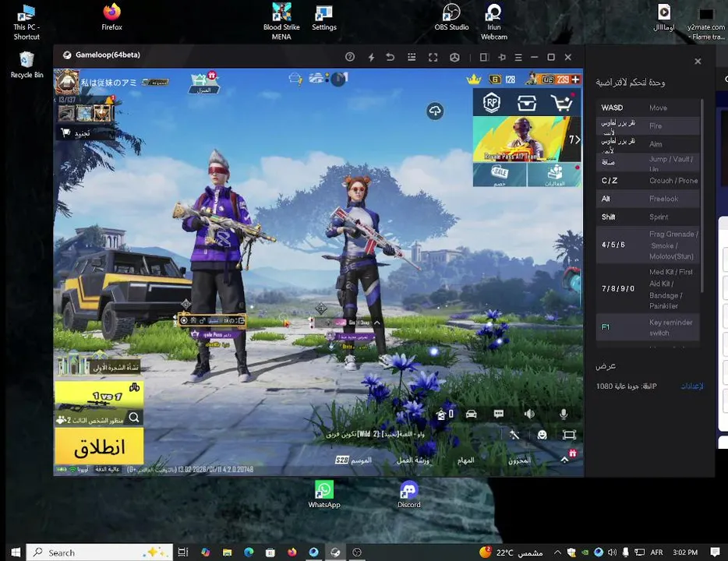Screen dimensions: 728x561
Task: Open the Inventory tab in bottom bar
Action: [519, 460]
